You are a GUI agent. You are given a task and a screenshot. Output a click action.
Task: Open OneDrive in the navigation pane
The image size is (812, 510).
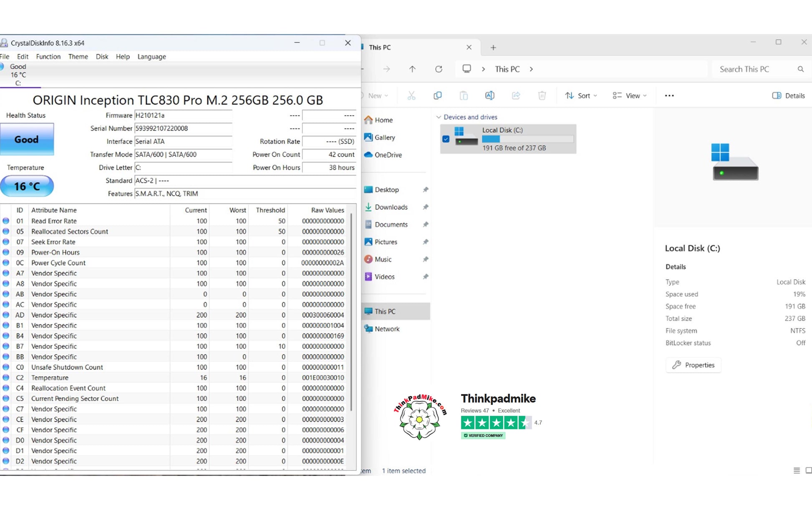click(383, 155)
